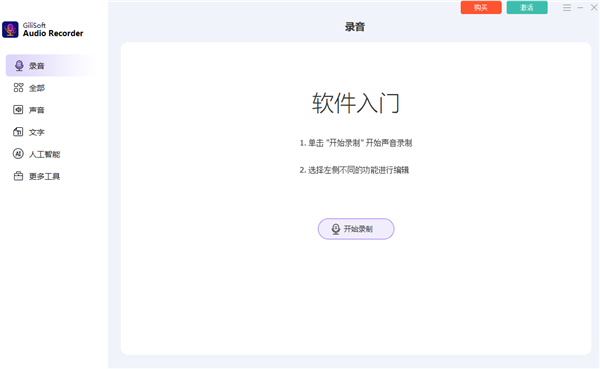This screenshot has height=369, width=600.
Task: Click the text icon beside 文字
Action: (18, 132)
